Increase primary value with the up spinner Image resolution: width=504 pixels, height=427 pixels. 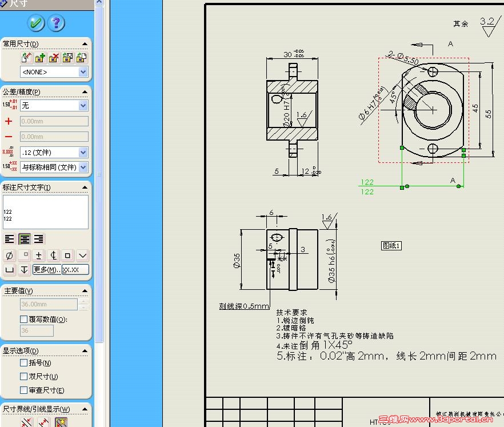83,301
